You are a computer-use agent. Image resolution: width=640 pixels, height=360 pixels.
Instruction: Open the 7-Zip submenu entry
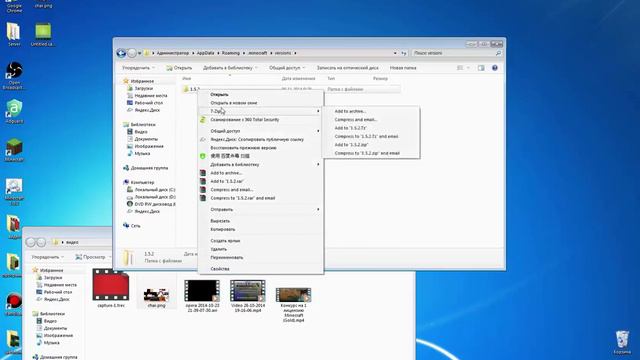coord(260,111)
